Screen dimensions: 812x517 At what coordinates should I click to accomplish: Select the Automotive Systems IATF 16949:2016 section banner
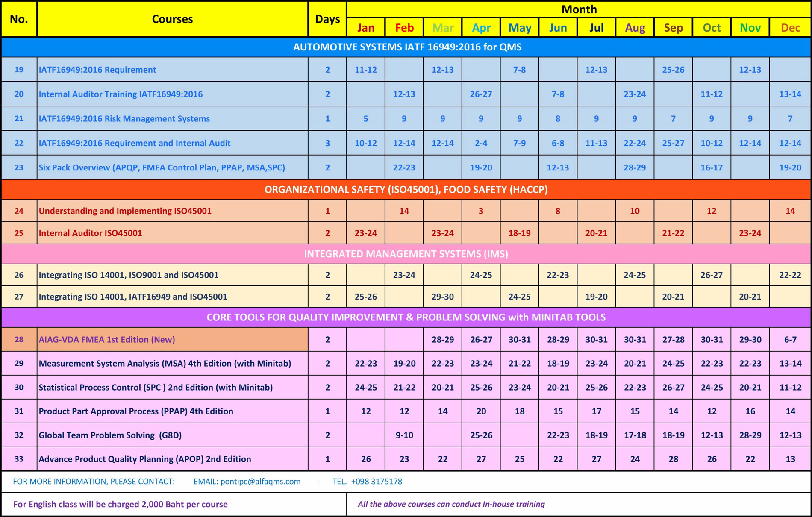tap(407, 47)
